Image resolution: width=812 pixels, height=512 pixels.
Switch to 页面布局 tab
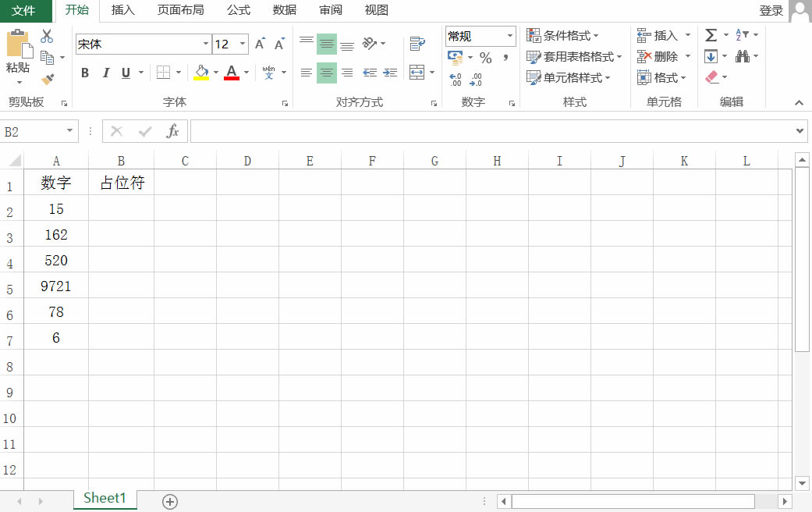pyautogui.click(x=180, y=10)
